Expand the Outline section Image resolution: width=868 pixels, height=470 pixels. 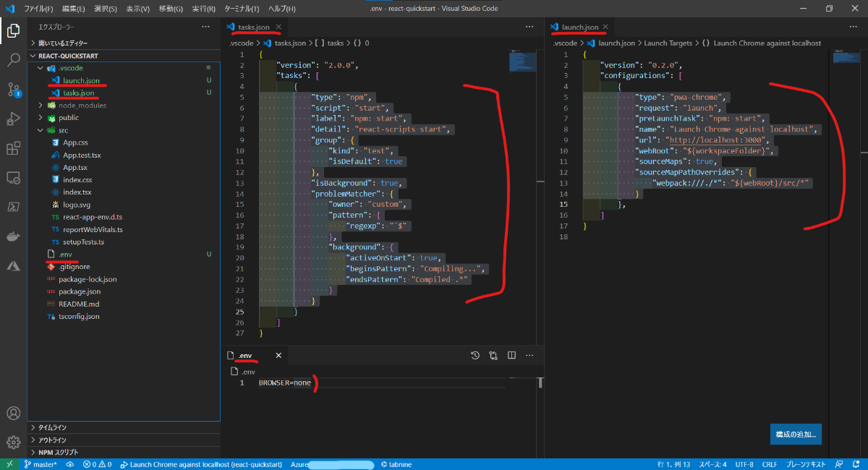[124, 440]
